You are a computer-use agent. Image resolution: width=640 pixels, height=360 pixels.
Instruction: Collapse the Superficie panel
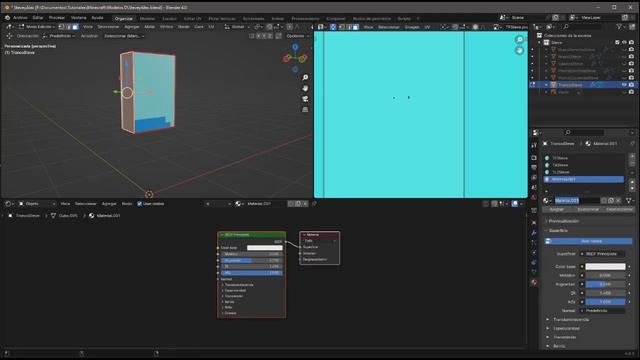557,231
